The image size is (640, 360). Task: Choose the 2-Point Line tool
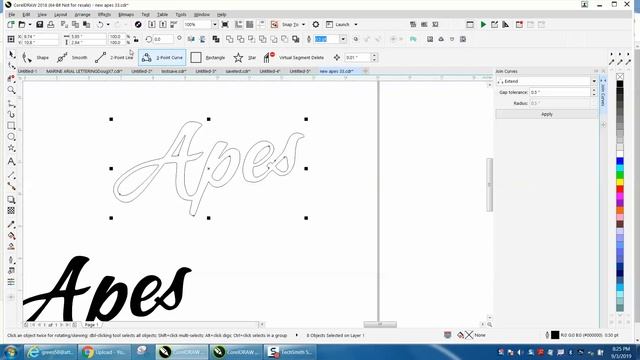pyautogui.click(x=114, y=58)
